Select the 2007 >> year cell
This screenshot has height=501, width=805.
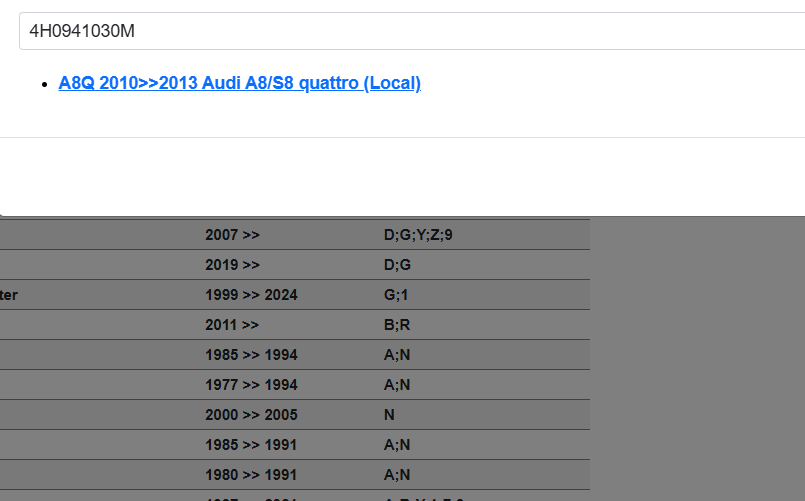tap(232, 235)
